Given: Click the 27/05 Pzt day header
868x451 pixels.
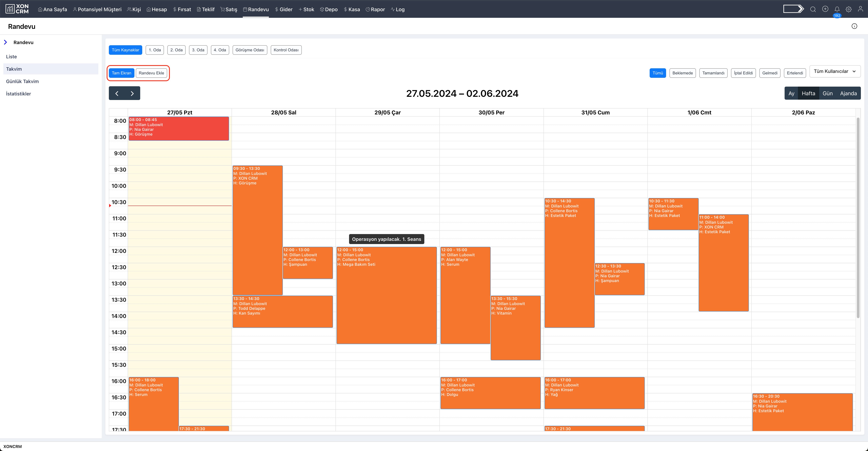Looking at the screenshot, I should pos(180,113).
